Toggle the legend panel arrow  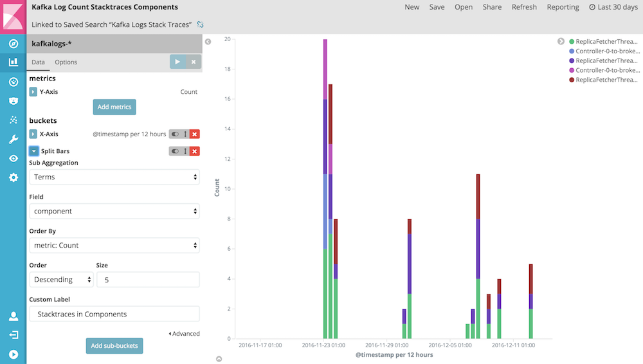pos(561,41)
